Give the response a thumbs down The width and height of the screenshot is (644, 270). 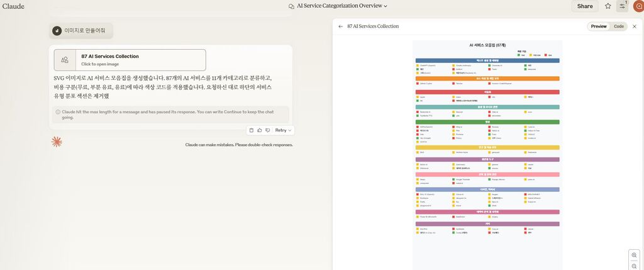tap(268, 130)
